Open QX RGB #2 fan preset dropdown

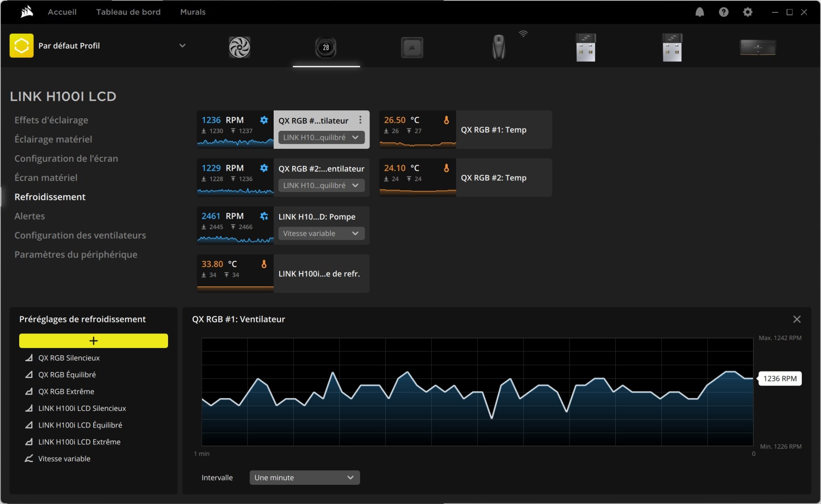click(x=322, y=186)
